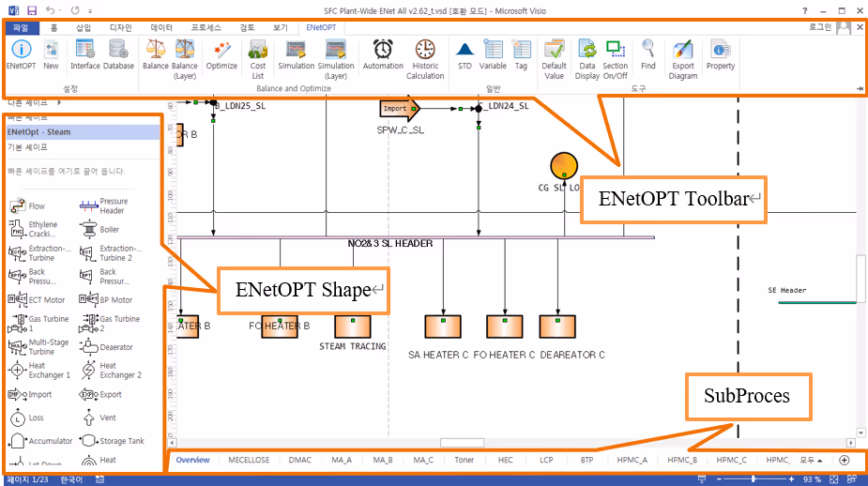Select the Vent shape
The image size is (868, 486).
tap(98, 418)
